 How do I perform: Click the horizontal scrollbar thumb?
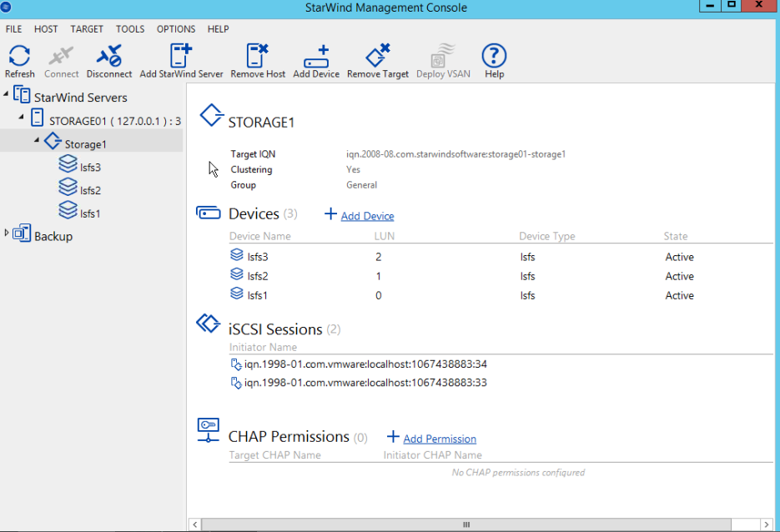point(466,524)
